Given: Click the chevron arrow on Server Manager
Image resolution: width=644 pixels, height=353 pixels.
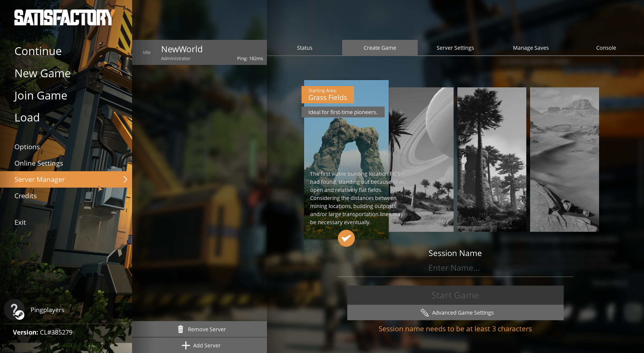Looking at the screenshot, I should pyautogui.click(x=125, y=179).
